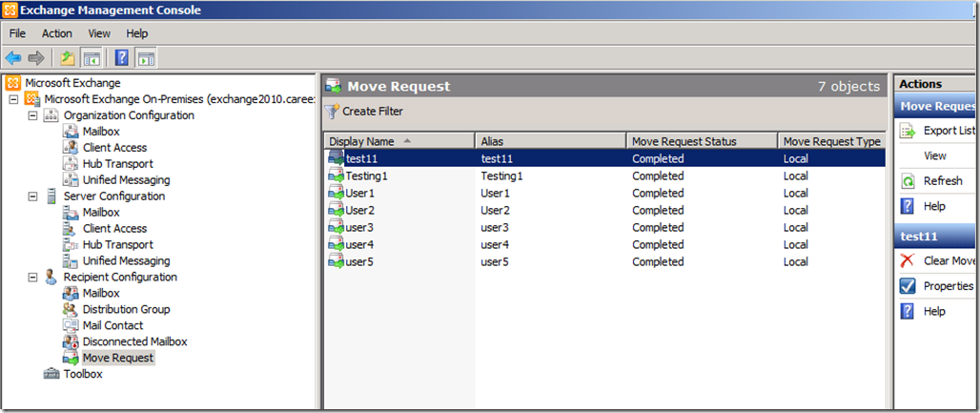Click the Testing1 alias cell

click(x=501, y=176)
